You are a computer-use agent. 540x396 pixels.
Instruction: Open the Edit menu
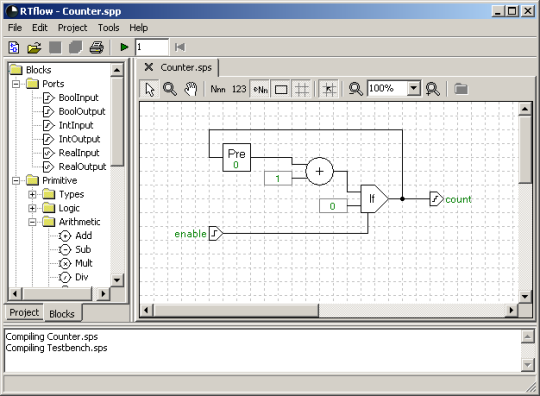[40, 28]
